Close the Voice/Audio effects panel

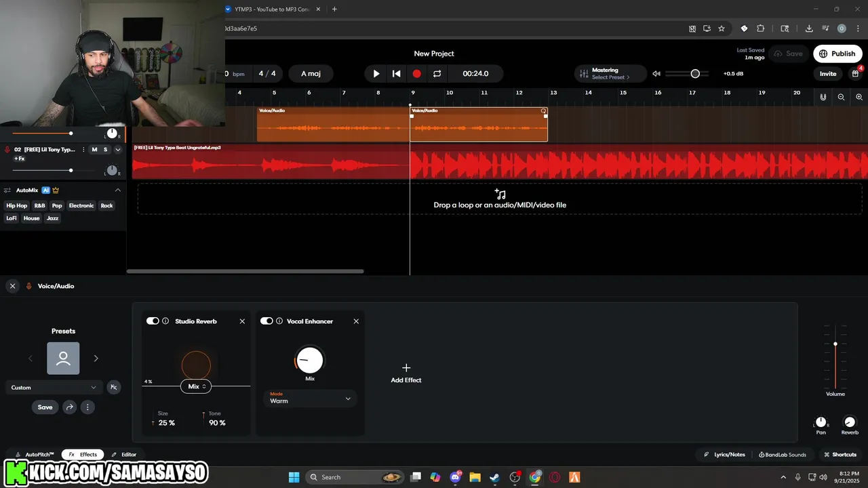12,286
